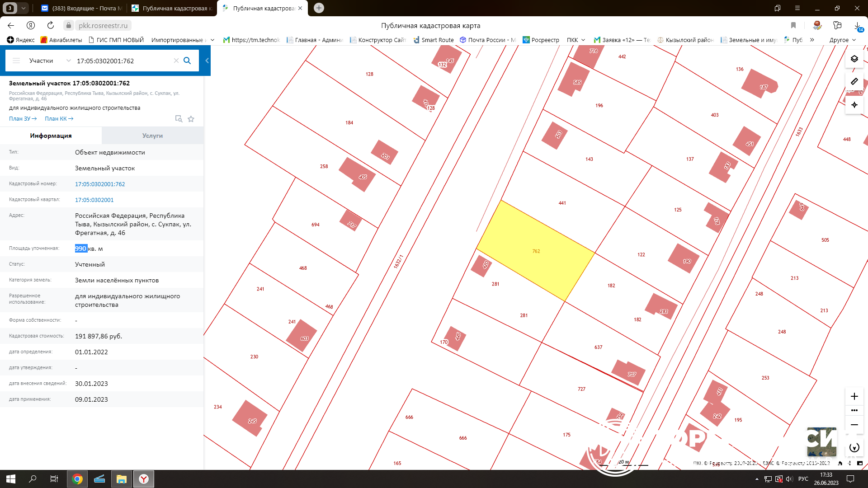This screenshot has width=868, height=488.
Task: Switch to Yandex Browser taskbar icon
Action: point(143,479)
